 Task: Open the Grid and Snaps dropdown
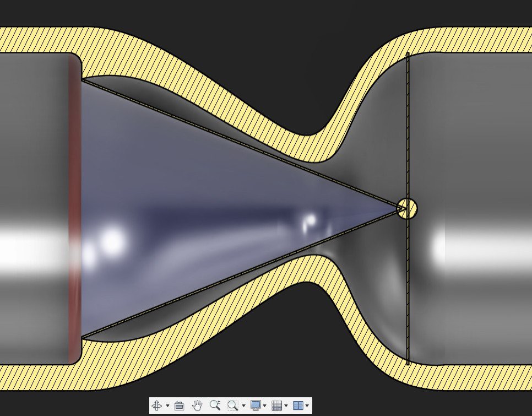(286, 406)
